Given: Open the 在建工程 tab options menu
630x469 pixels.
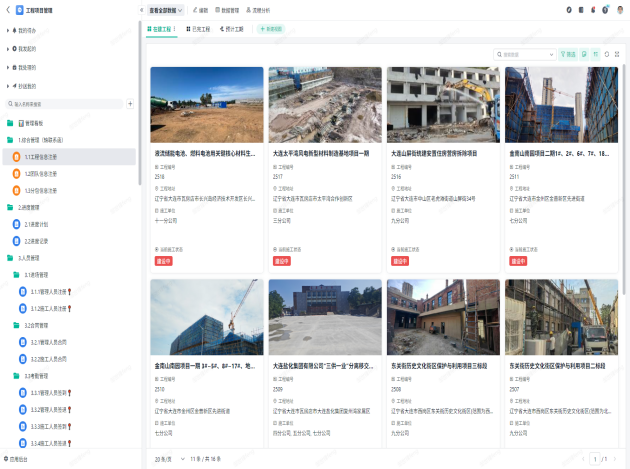Looking at the screenshot, I should click(176, 29).
